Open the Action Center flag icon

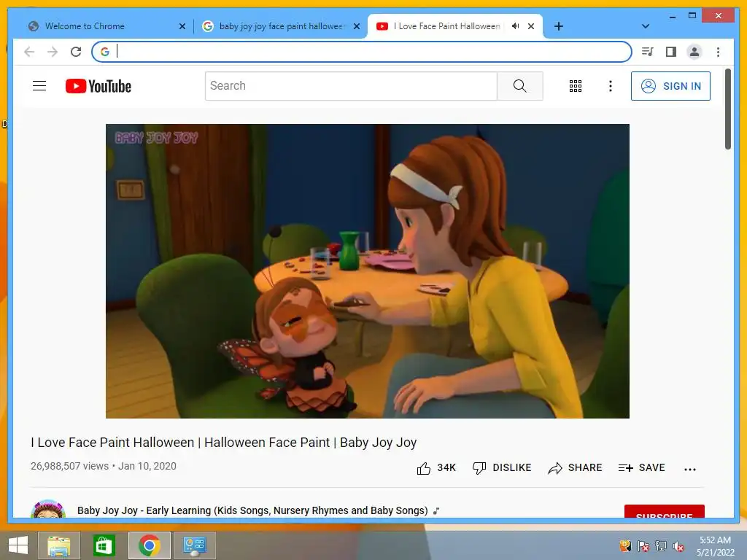(643, 546)
